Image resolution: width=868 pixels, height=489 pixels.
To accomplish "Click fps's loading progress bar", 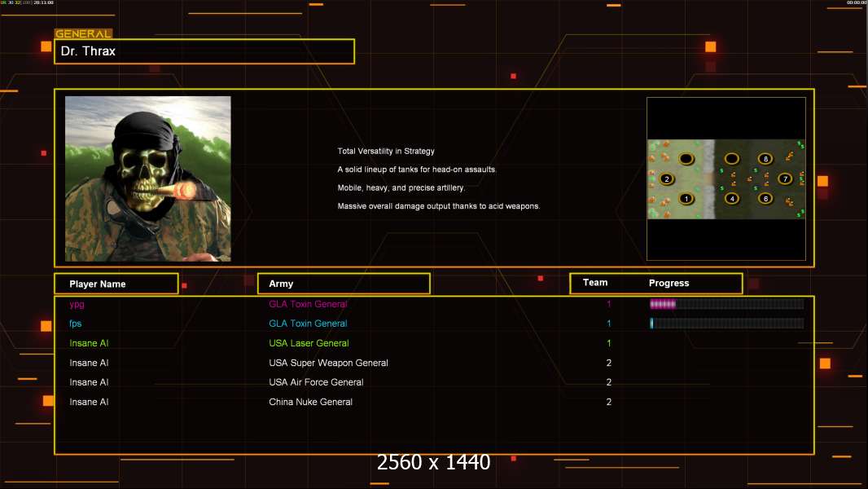I will click(x=727, y=324).
